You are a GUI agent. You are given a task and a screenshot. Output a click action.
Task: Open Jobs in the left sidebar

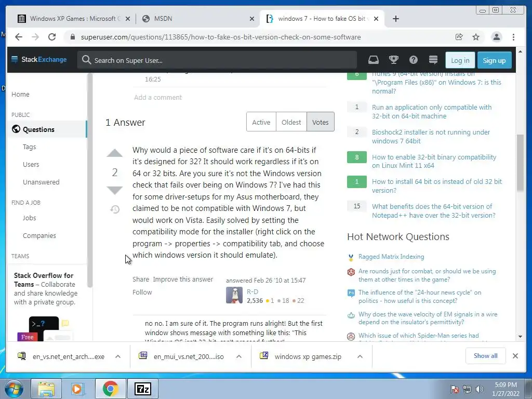pos(29,218)
